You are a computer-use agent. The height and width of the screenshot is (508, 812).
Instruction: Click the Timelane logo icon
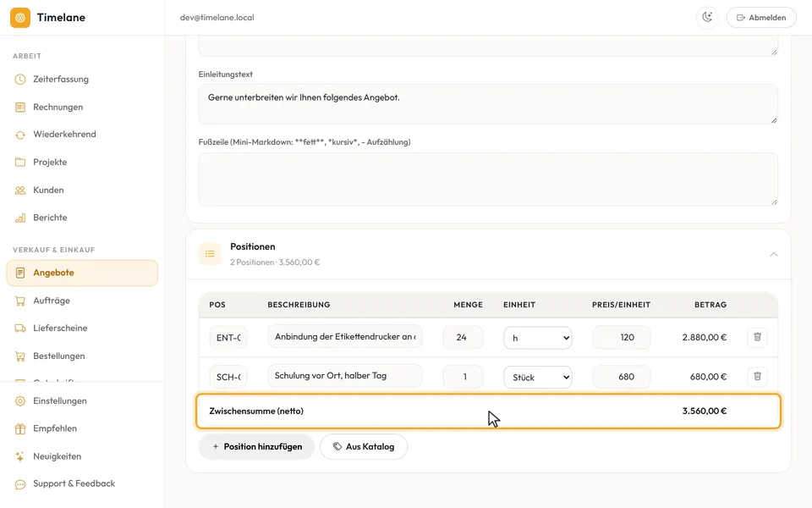(x=20, y=18)
